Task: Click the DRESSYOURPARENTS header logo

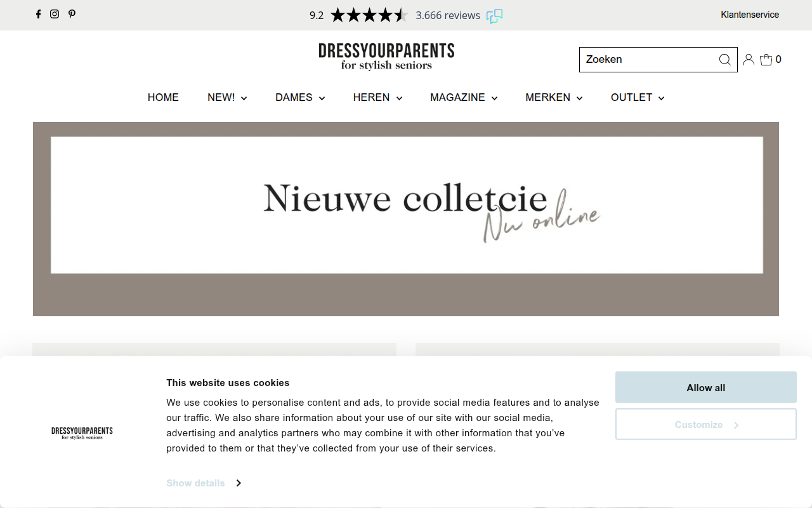Action: (x=386, y=57)
